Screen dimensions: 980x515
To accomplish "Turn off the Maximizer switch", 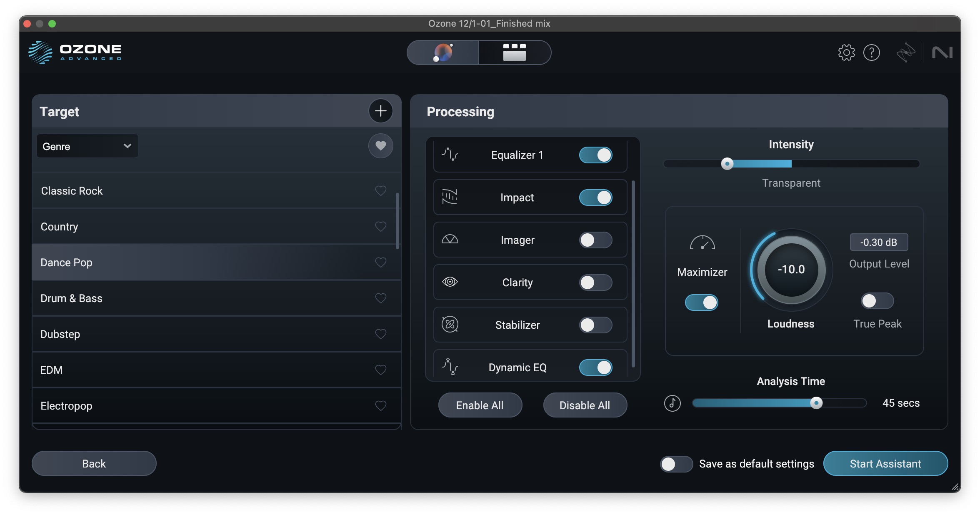I will (x=702, y=302).
